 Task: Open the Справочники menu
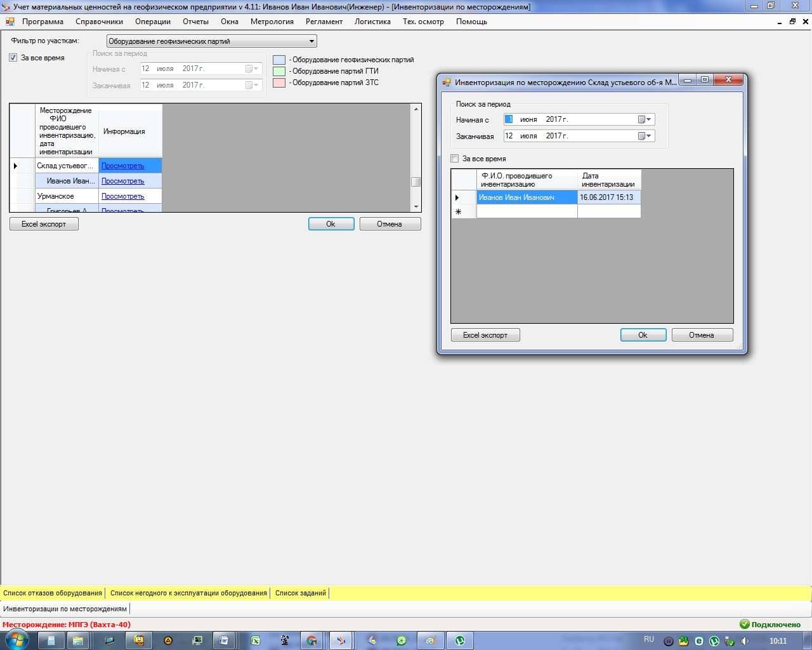click(99, 22)
